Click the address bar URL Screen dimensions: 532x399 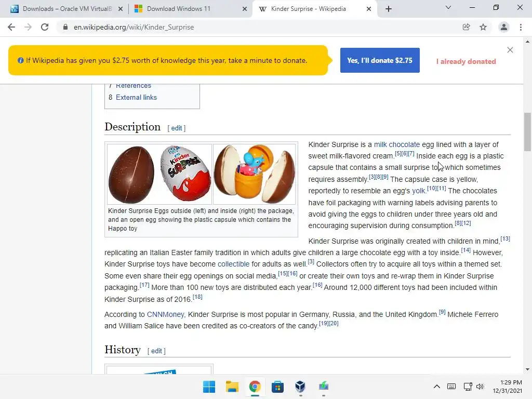click(x=134, y=27)
